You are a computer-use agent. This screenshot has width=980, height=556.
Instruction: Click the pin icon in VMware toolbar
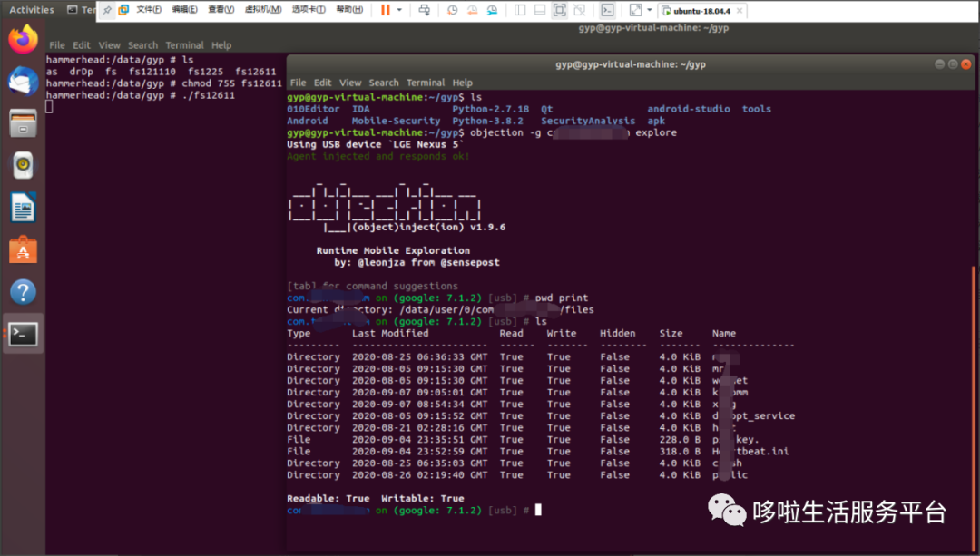pyautogui.click(x=107, y=10)
